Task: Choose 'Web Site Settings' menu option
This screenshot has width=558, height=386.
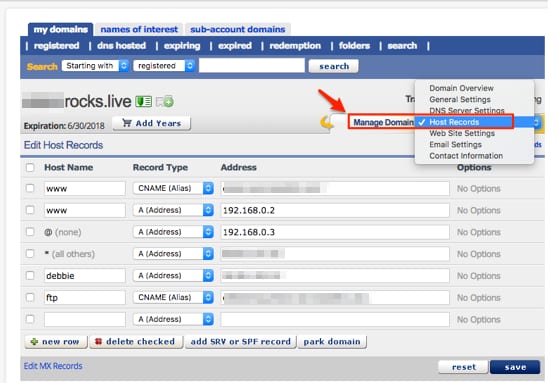Action: (x=462, y=133)
